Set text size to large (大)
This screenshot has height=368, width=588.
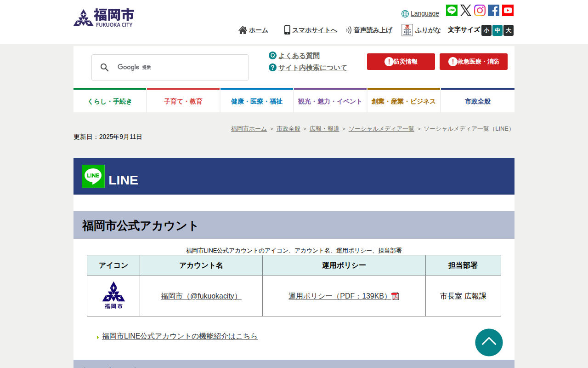coord(509,30)
